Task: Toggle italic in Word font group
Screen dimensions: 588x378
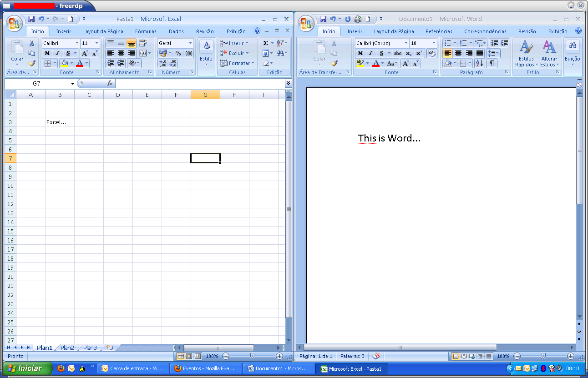Action: tap(370, 53)
